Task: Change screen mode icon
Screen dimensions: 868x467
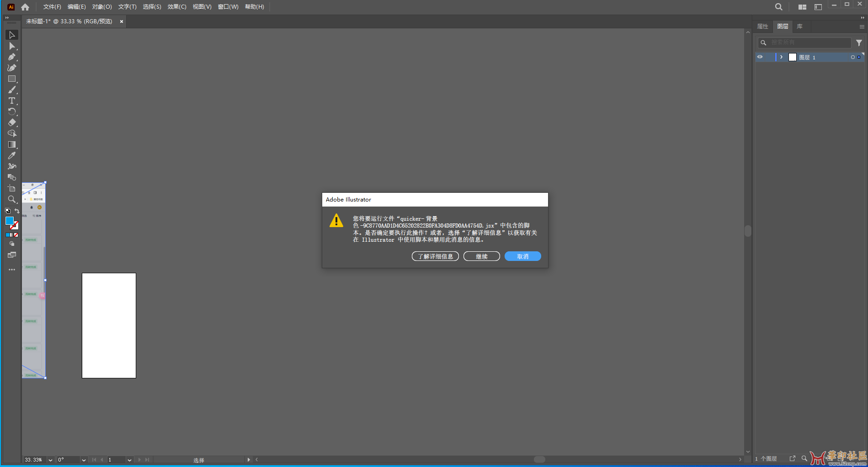Action: pos(12,255)
